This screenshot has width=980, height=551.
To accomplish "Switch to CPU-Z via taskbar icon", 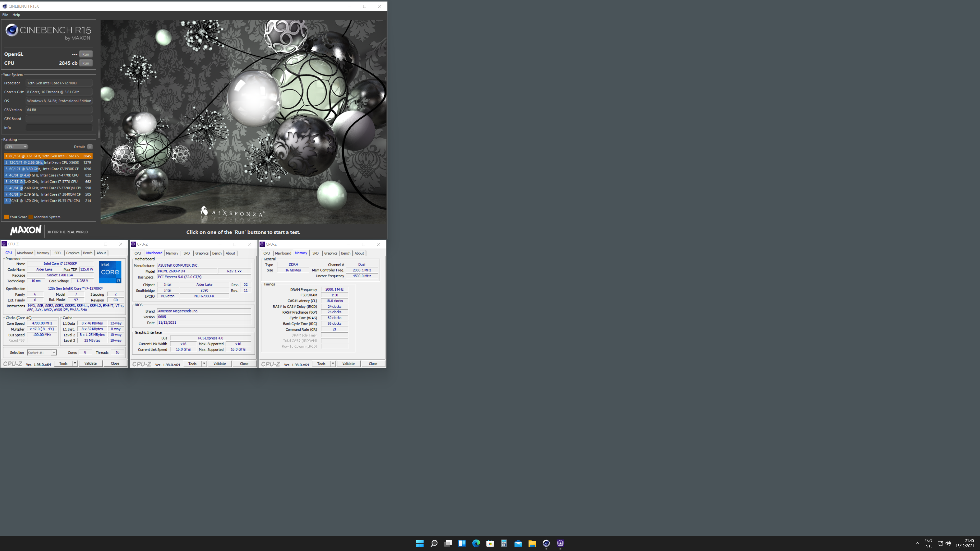I will pos(560,543).
